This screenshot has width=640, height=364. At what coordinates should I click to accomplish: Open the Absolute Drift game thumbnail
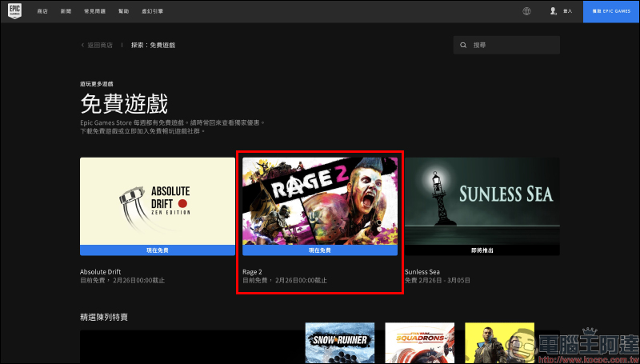point(158,201)
